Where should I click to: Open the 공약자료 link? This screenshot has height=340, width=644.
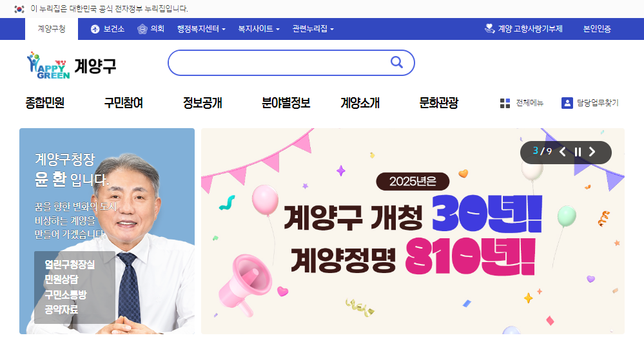point(61,310)
